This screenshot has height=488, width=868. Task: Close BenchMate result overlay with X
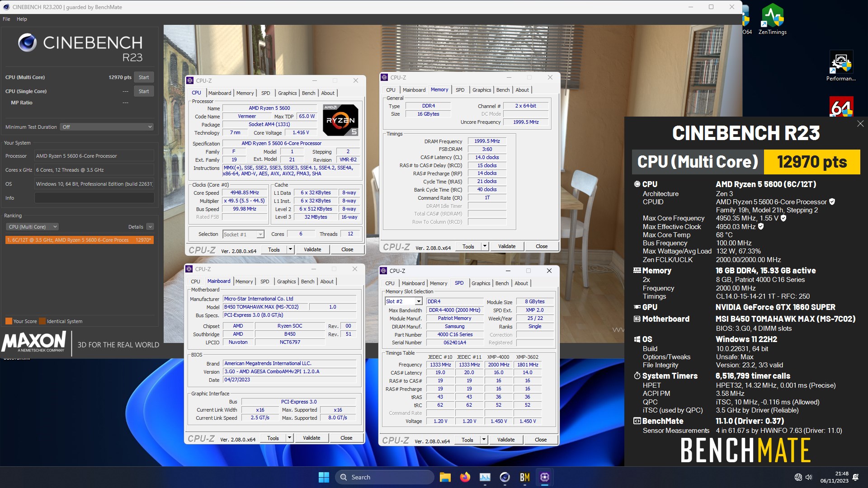pyautogui.click(x=860, y=124)
